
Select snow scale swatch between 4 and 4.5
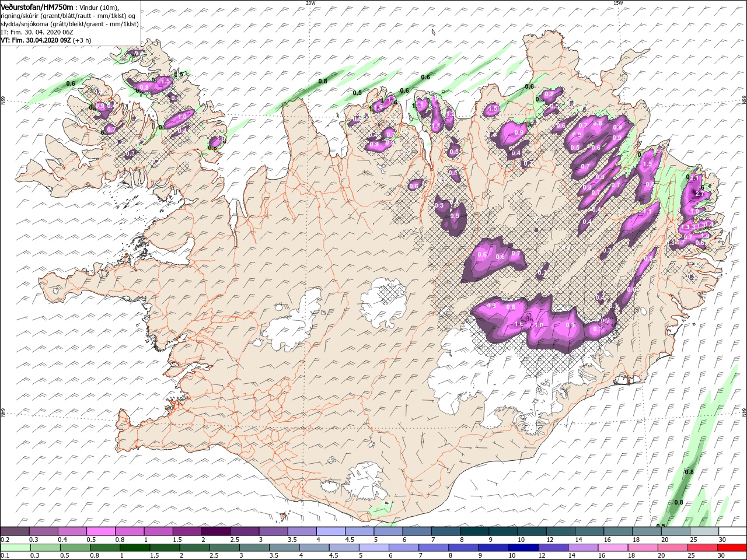(330, 531)
